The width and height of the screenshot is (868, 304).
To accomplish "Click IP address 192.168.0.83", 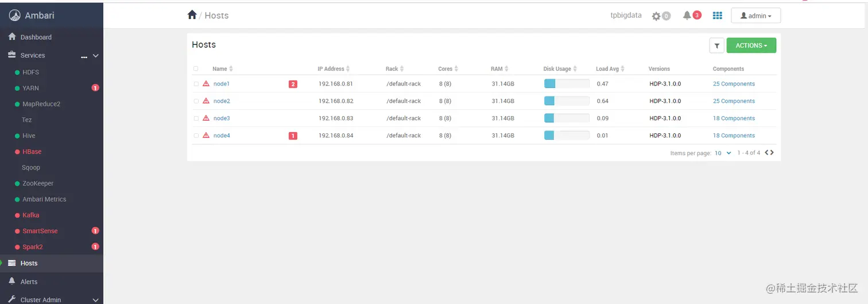I will click(336, 118).
